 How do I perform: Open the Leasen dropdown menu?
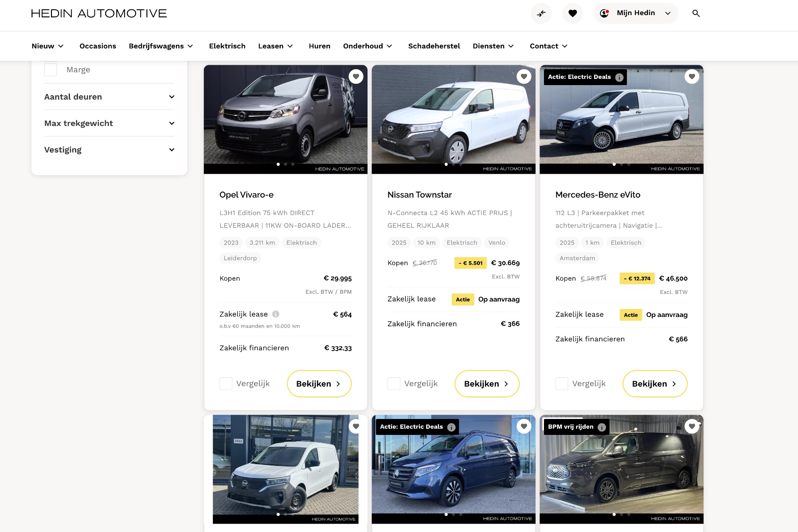[x=276, y=46]
